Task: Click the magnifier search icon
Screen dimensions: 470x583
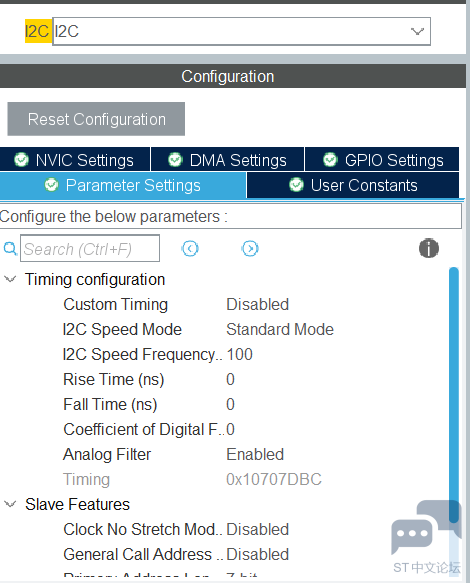Action: pyautogui.click(x=10, y=248)
